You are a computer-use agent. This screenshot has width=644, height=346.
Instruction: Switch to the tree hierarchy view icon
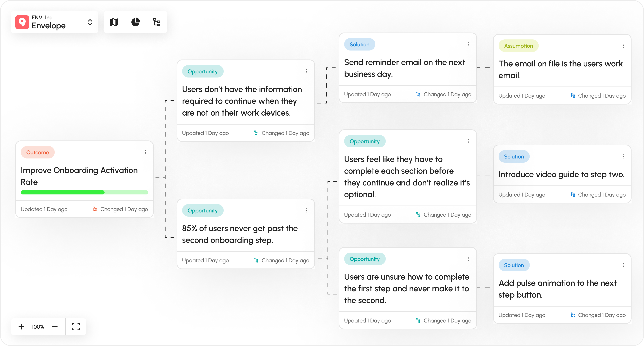[157, 22]
